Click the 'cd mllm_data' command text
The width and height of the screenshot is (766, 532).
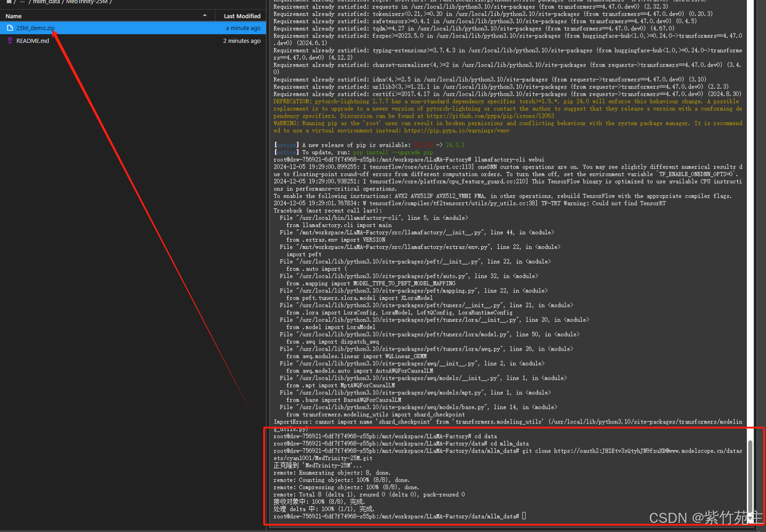[x=510, y=444]
